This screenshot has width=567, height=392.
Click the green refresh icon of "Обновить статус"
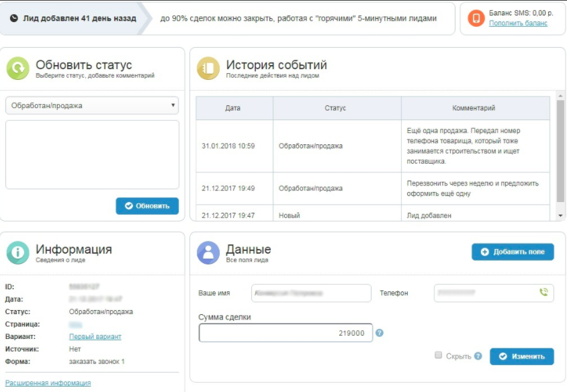tap(17, 68)
